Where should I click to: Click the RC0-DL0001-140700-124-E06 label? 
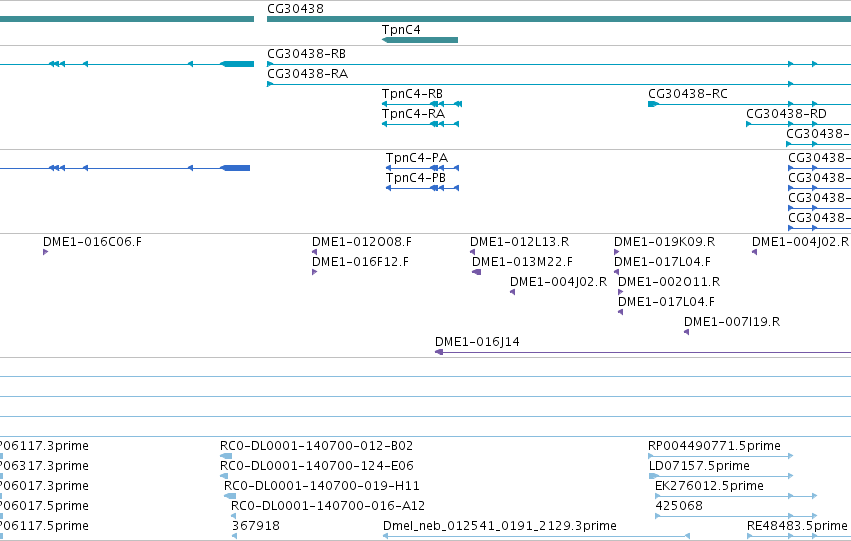(x=316, y=466)
